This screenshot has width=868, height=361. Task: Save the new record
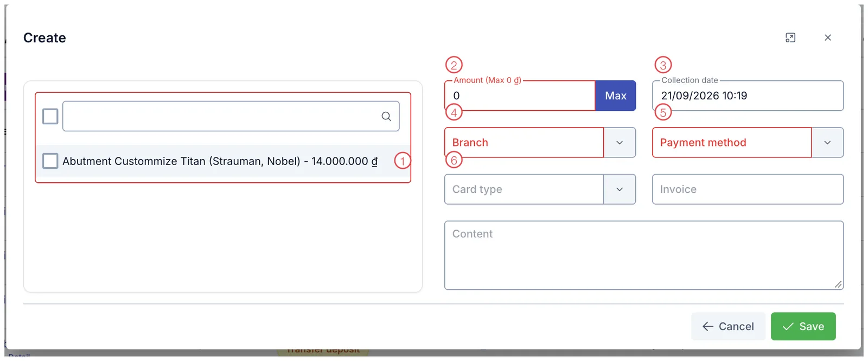click(803, 326)
